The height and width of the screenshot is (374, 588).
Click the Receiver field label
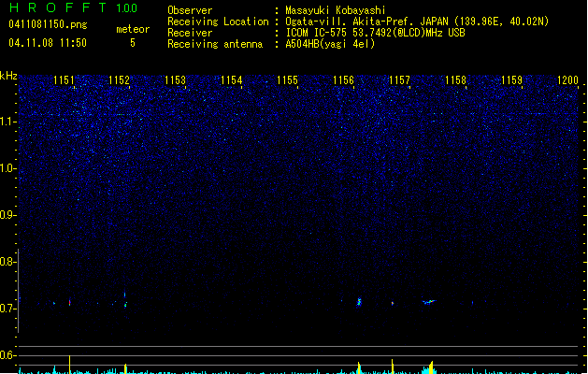pyautogui.click(x=190, y=33)
